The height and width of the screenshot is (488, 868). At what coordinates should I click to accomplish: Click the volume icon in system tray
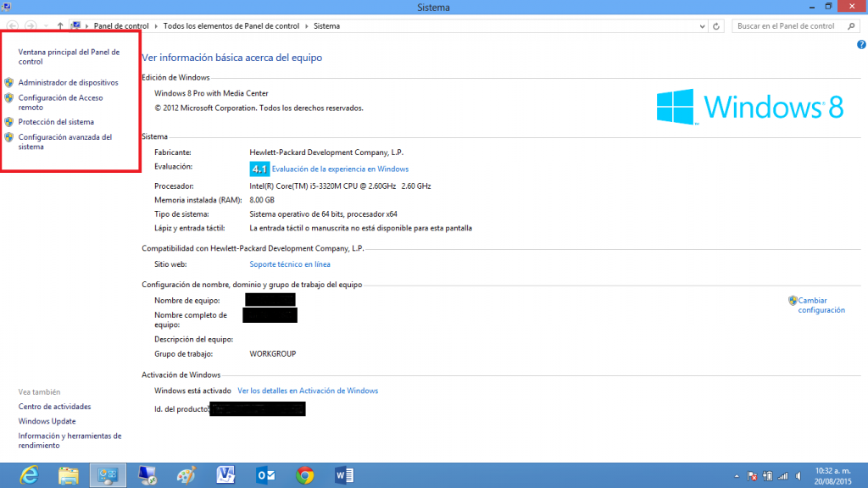[x=798, y=476]
